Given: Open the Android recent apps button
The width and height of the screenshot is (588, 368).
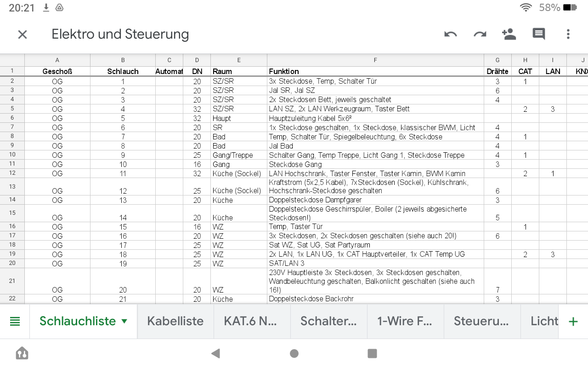Looking at the screenshot, I should (x=372, y=353).
